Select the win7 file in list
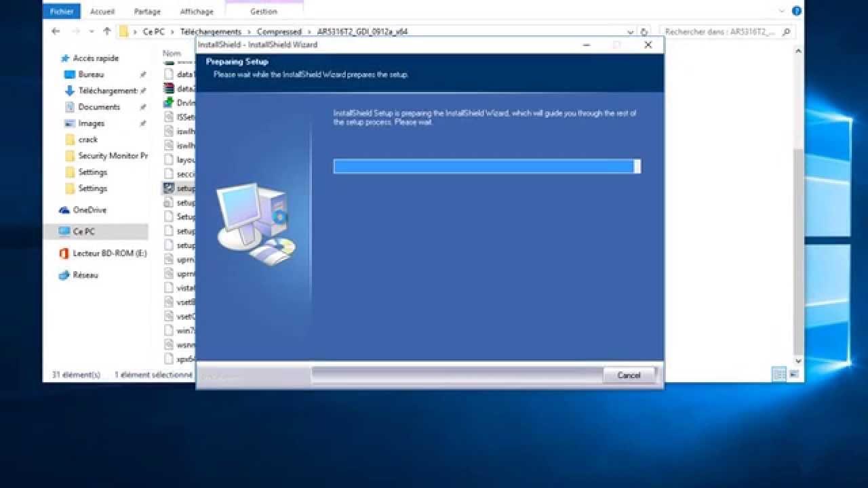 coord(180,331)
